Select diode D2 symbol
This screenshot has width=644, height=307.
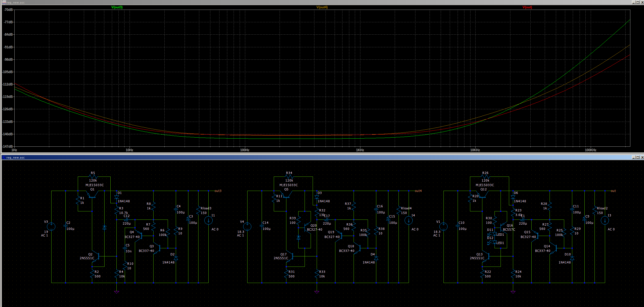176,258
